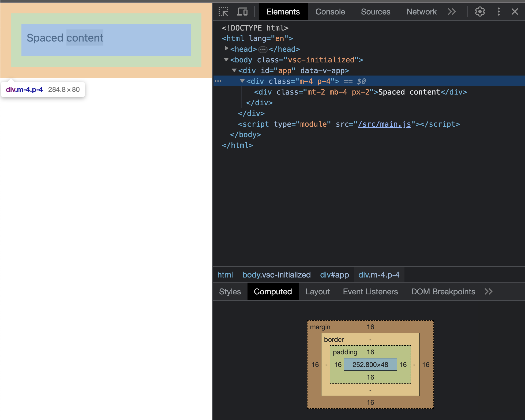Click the border-left dash value in box model
This screenshot has height=420, width=525.
tap(326, 365)
